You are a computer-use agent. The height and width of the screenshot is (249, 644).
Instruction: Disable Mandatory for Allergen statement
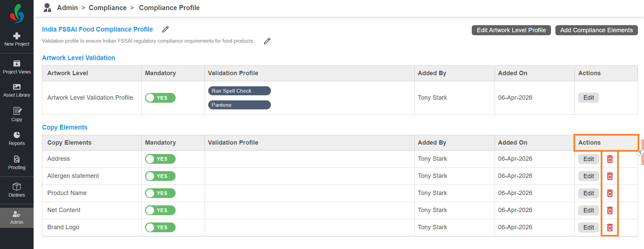(160, 176)
